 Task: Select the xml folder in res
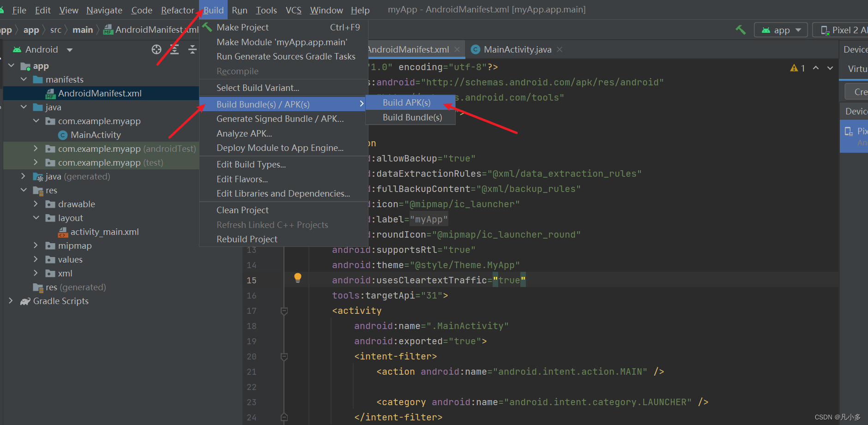pos(65,273)
